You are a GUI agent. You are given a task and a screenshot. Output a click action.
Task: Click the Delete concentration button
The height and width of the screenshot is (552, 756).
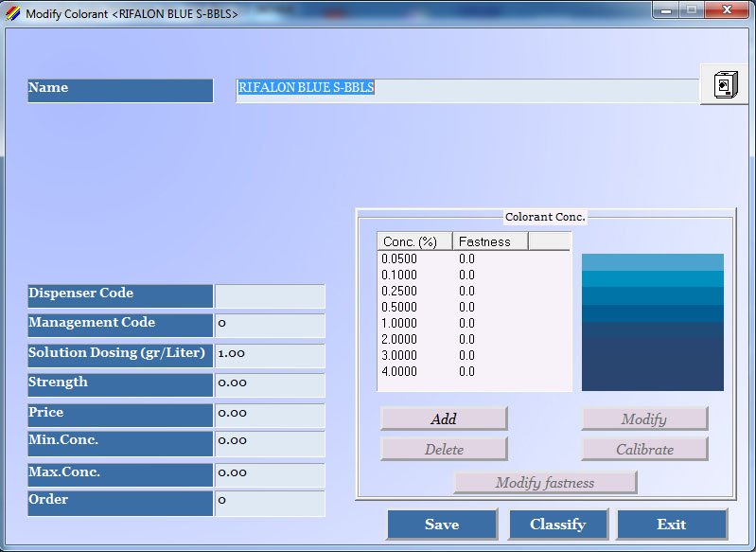[444, 449]
